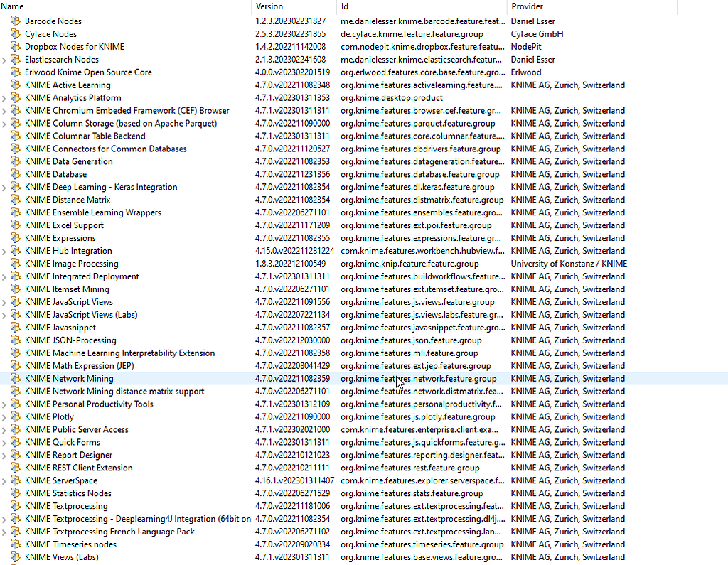Click the KNIME Image Processing icon

(16, 264)
